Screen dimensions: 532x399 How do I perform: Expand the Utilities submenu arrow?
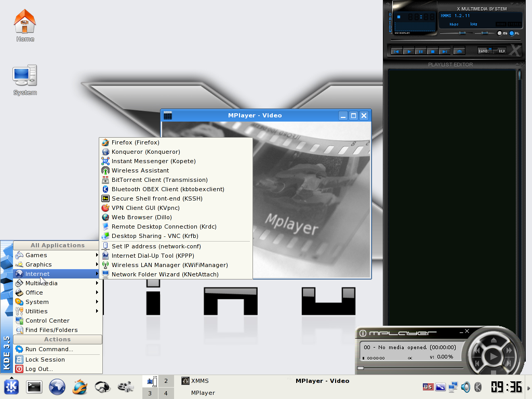coord(97,311)
